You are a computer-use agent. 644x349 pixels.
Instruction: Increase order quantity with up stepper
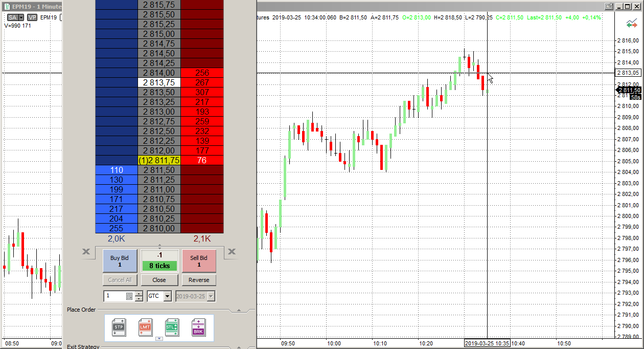(x=139, y=294)
